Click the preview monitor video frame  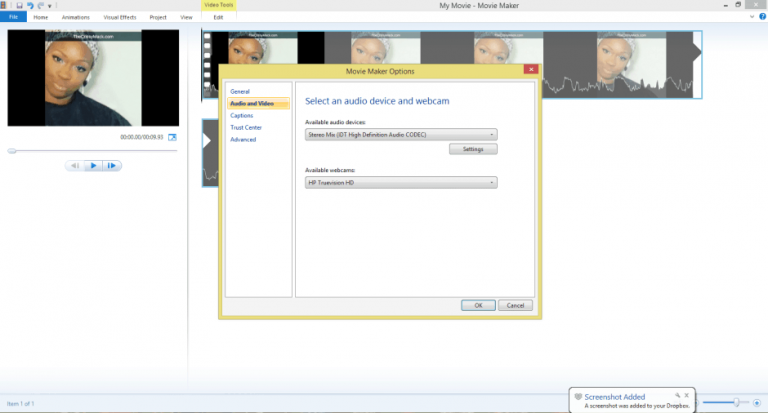click(93, 77)
